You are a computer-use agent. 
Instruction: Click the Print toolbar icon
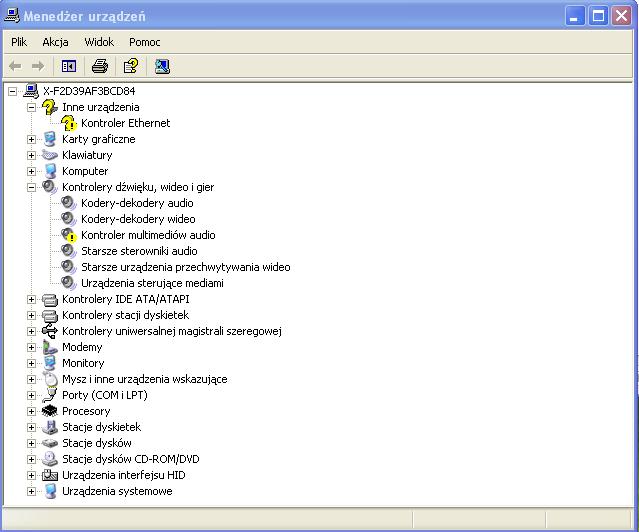(99, 66)
